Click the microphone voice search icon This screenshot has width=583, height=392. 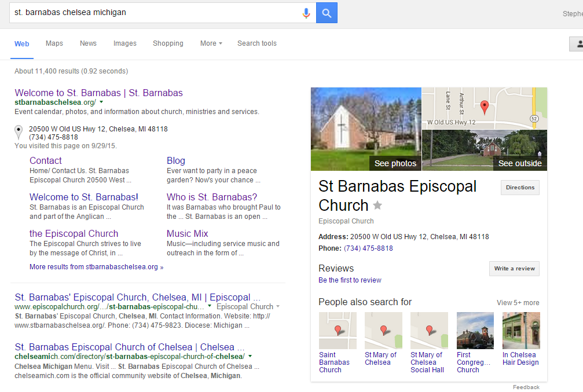click(x=306, y=13)
